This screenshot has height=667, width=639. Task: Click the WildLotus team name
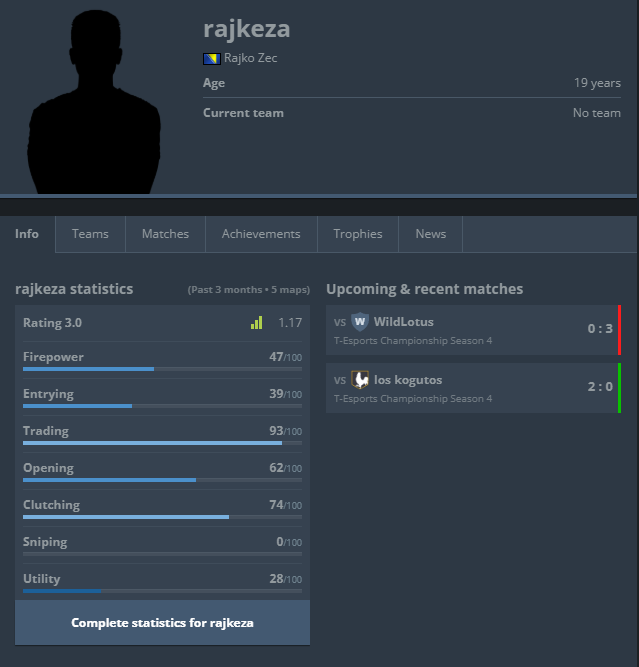click(x=404, y=322)
